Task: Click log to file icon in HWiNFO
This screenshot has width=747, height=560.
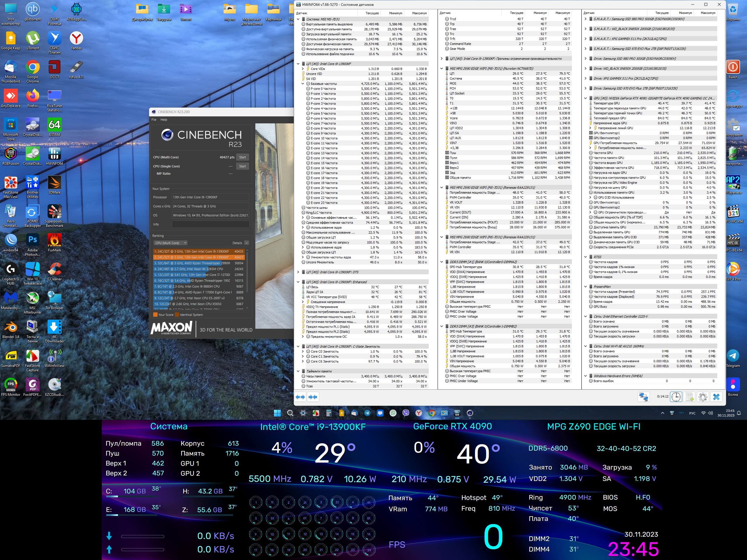Action: 689,397
